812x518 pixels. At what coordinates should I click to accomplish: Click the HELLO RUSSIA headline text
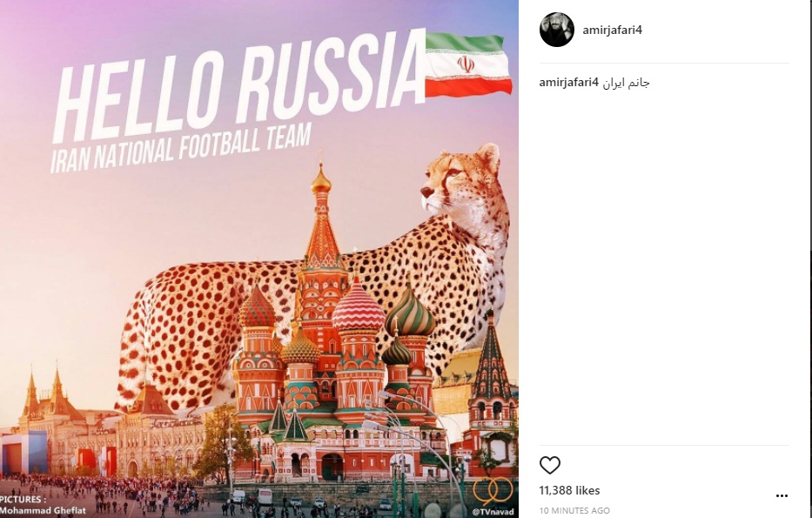point(238,88)
